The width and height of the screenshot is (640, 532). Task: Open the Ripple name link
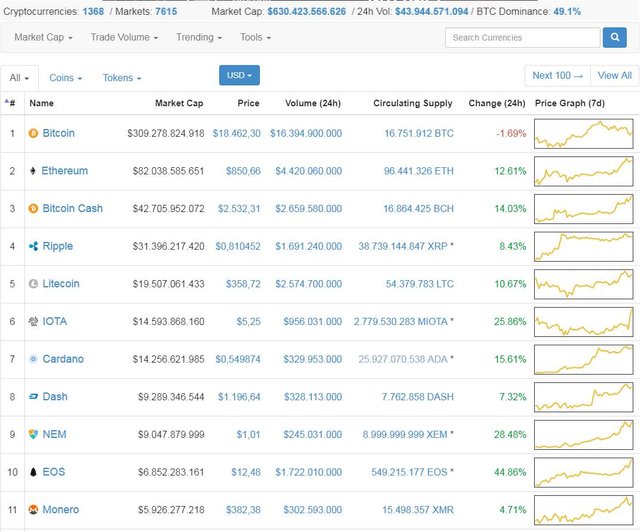pyautogui.click(x=58, y=246)
